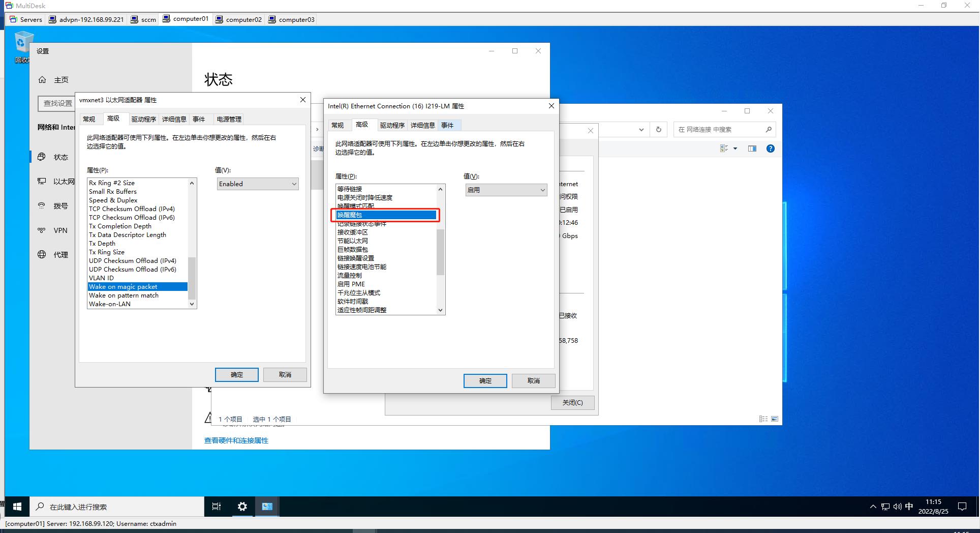Open help icon in Network Connections window

pos(771,149)
